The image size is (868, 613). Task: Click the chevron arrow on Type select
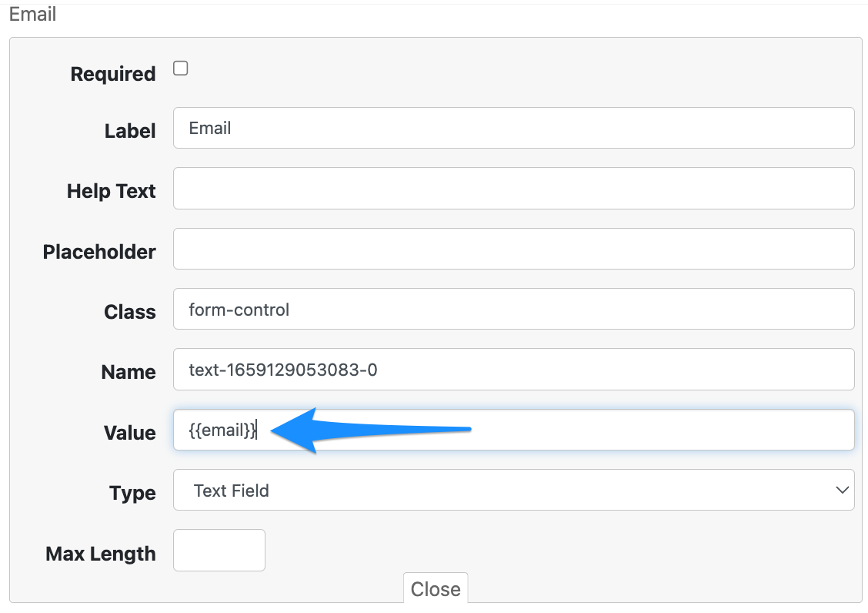842,490
